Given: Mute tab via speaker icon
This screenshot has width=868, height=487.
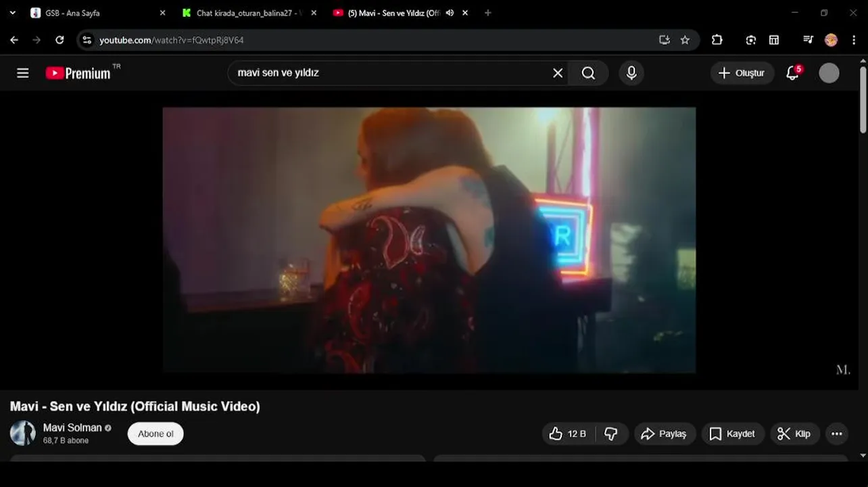Looking at the screenshot, I should pyautogui.click(x=450, y=13).
